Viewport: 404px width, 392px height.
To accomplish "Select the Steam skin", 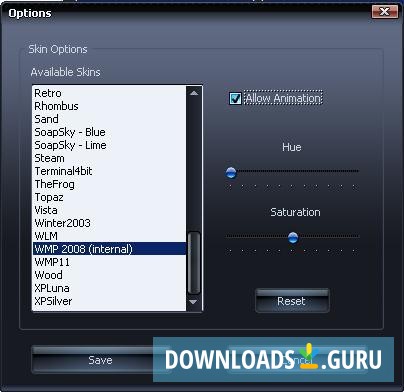I will (x=109, y=158).
